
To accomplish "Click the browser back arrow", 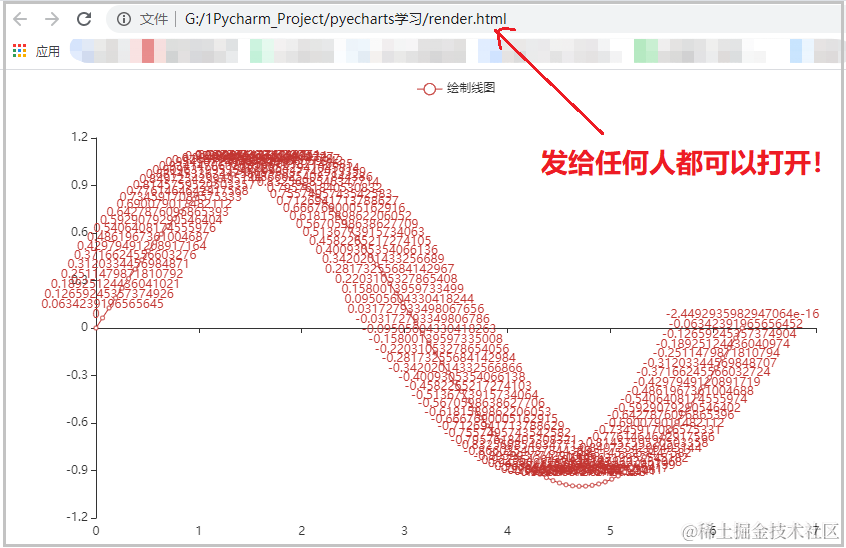I will pos(20,19).
